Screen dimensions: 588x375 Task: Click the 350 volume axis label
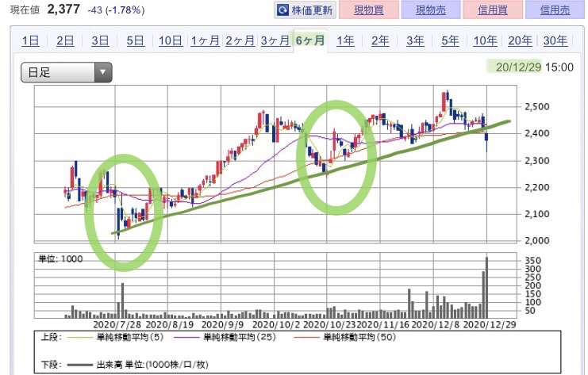click(x=532, y=261)
